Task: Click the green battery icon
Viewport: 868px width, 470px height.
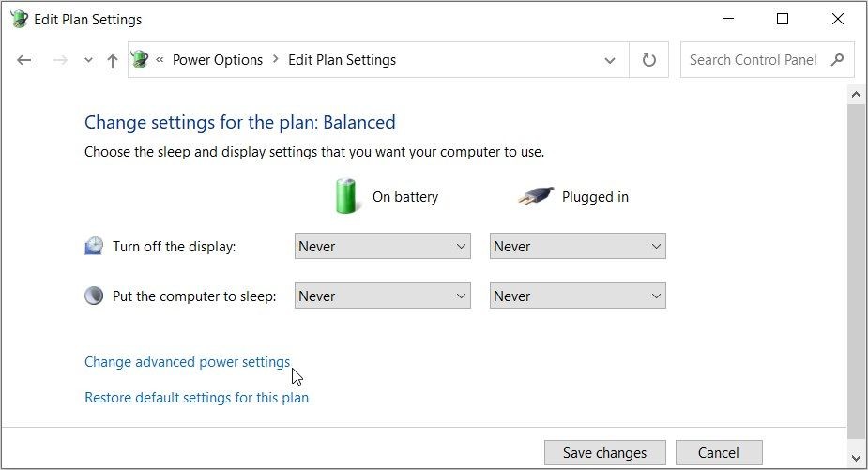Action: coord(346,196)
